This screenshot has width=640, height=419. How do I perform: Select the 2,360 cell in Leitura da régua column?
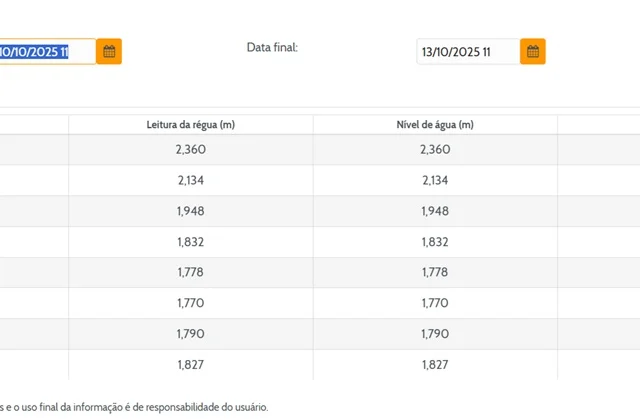pos(190,149)
